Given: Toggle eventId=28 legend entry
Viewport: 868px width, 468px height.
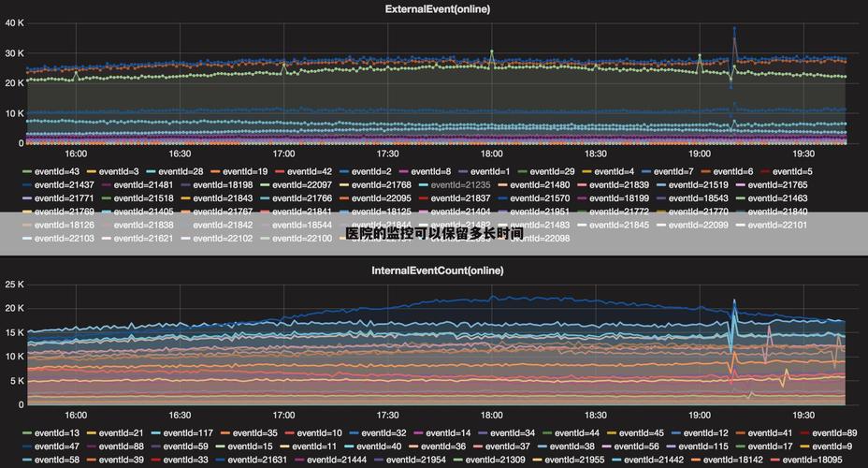Looking at the screenshot, I should tap(181, 172).
